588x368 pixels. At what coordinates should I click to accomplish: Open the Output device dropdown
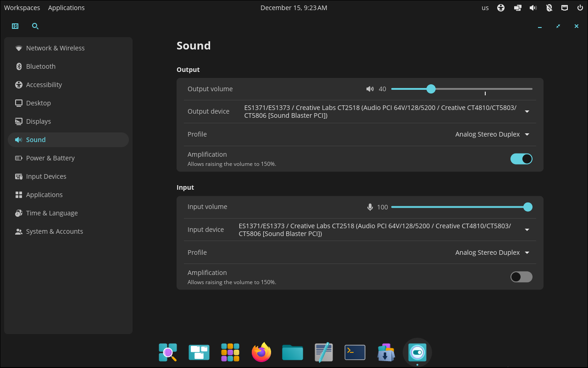pyautogui.click(x=527, y=111)
